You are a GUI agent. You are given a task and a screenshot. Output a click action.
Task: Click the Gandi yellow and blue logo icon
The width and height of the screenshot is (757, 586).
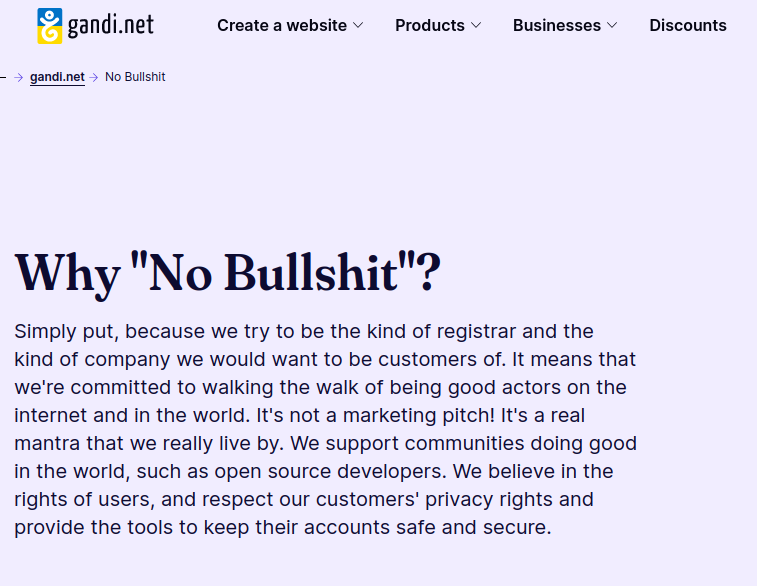coord(50,26)
